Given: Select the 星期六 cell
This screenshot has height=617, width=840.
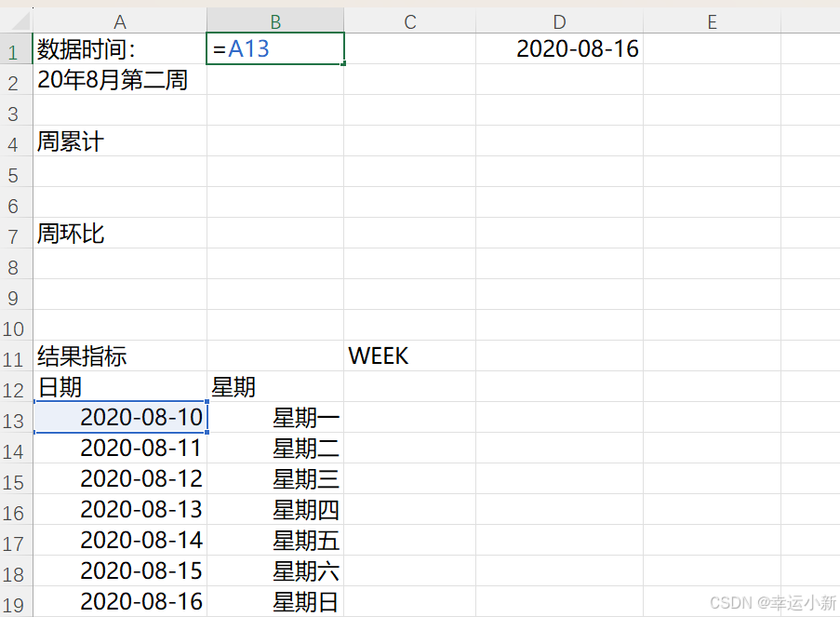Looking at the screenshot, I should 275,570.
